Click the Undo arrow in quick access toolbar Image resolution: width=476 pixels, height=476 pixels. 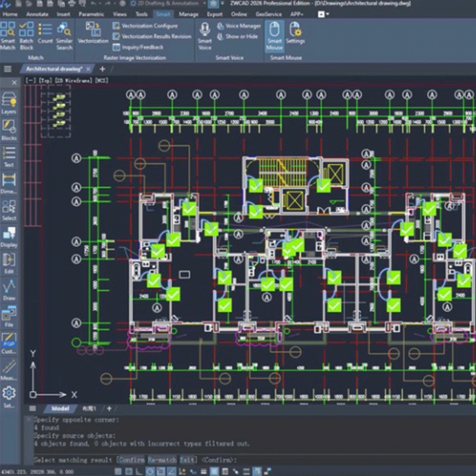click(x=93, y=4)
